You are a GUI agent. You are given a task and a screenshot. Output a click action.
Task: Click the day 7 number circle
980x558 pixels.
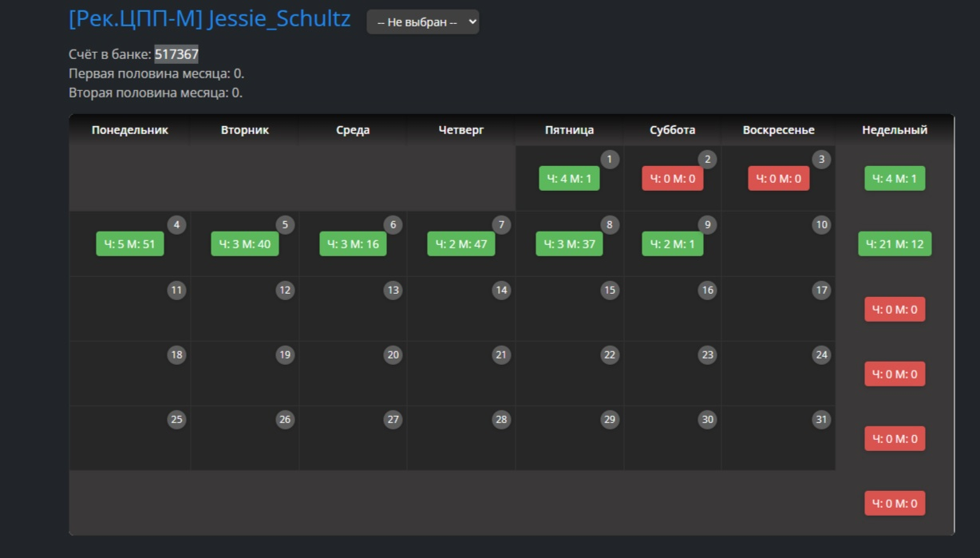click(501, 225)
